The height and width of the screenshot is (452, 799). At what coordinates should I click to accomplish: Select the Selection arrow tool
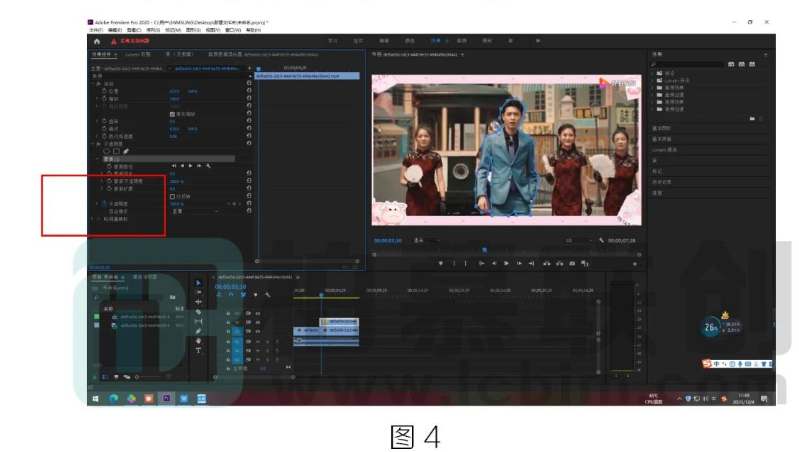coord(198,283)
